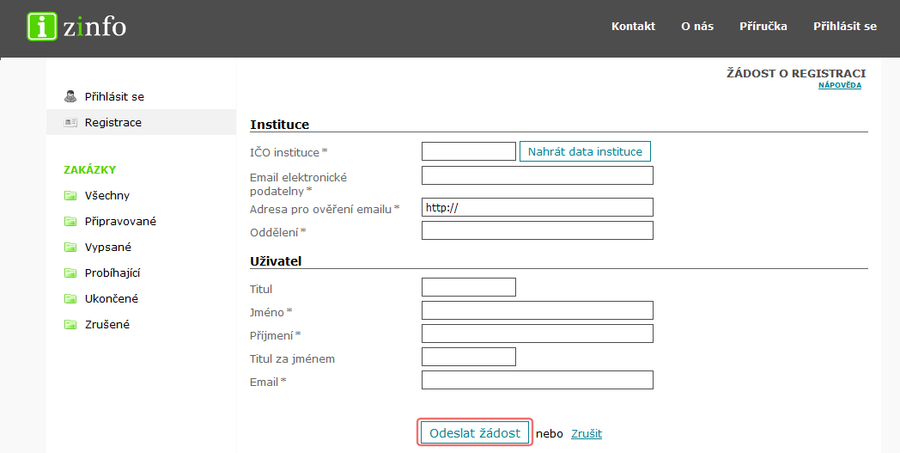Click the folder icon next to Připravované
This screenshot has height=453, width=900.
pos(70,221)
